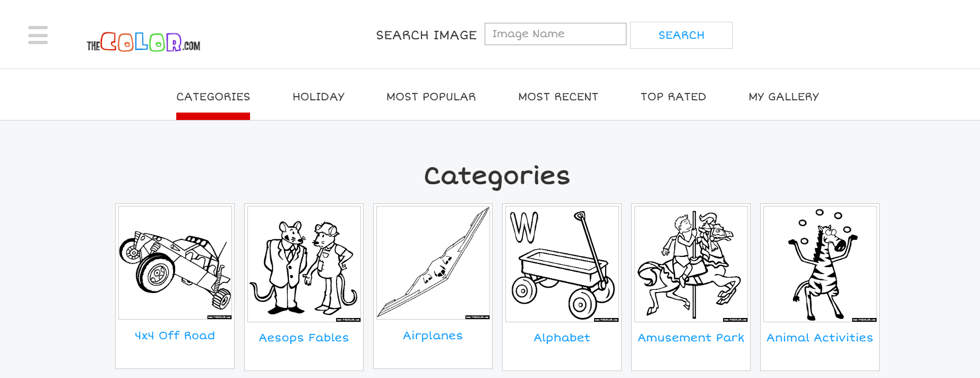This screenshot has height=378, width=980.
Task: Open MY GALLERY
Action: coord(784,97)
